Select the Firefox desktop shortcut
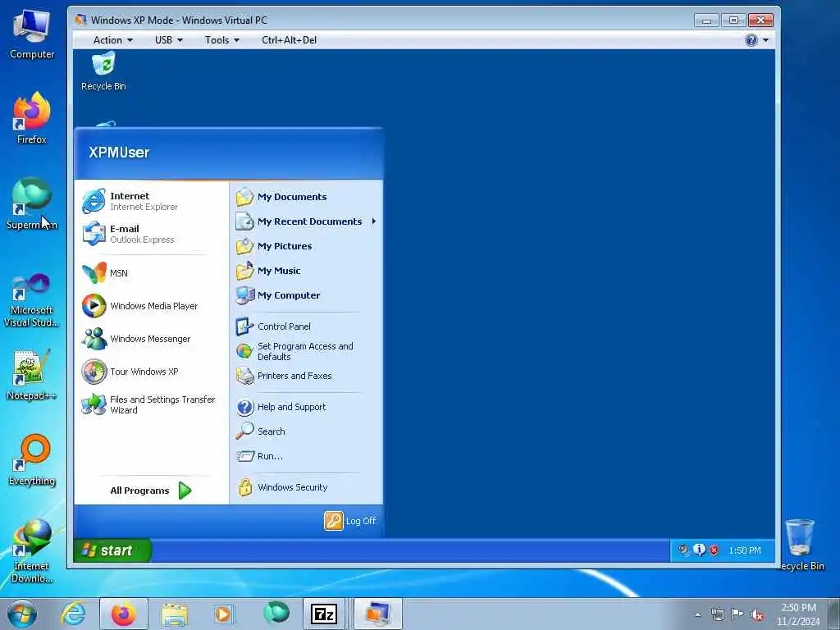The width and height of the screenshot is (840, 630). point(32,118)
